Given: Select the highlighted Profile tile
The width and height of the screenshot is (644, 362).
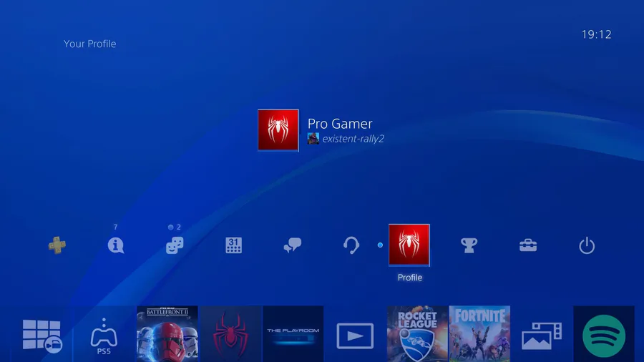Looking at the screenshot, I should 409,245.
